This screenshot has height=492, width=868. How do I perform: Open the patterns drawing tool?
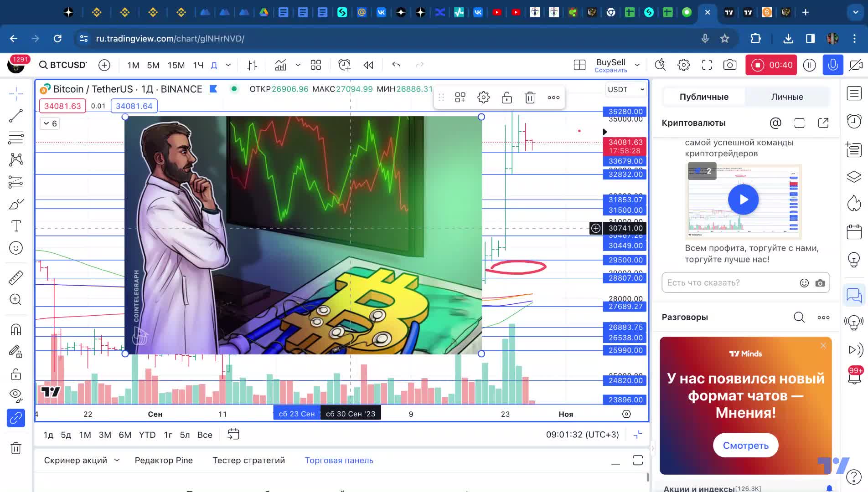[x=16, y=159]
